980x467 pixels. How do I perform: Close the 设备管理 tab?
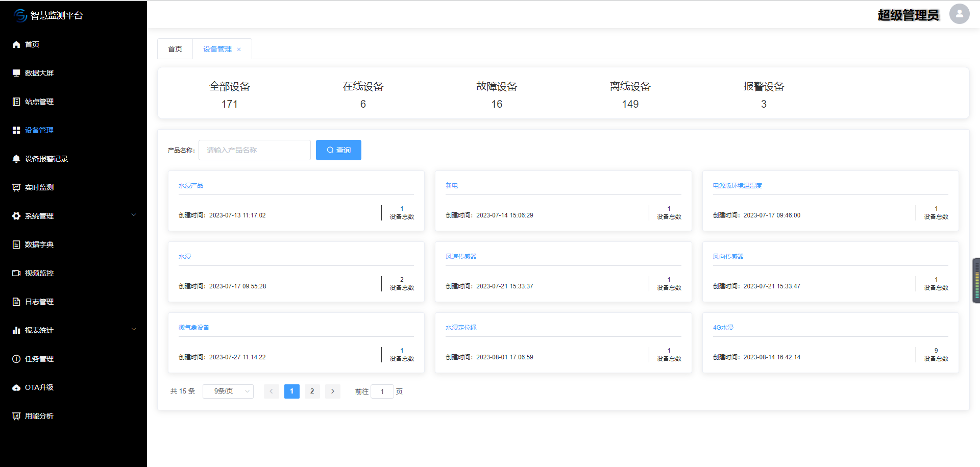(239, 50)
